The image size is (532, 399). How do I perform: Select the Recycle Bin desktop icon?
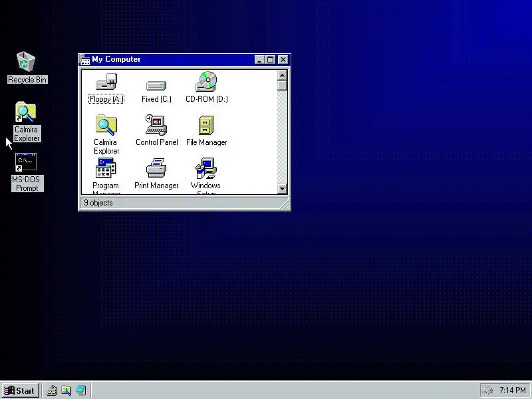26,62
